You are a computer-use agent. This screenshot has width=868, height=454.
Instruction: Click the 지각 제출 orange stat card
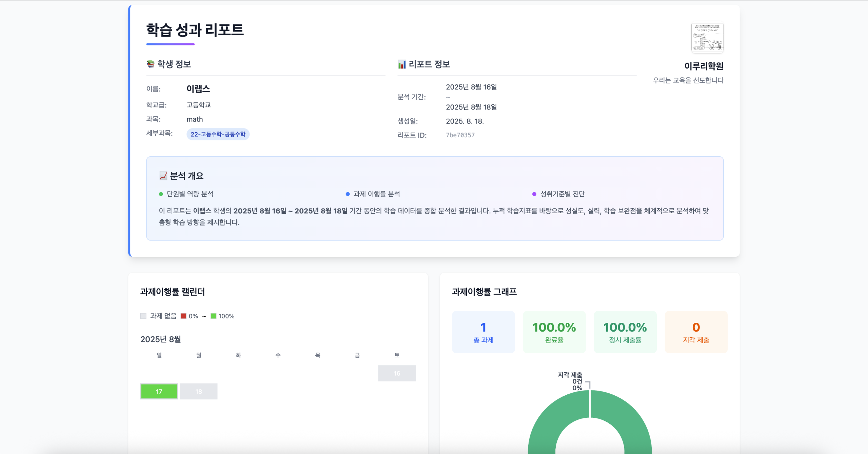point(696,332)
